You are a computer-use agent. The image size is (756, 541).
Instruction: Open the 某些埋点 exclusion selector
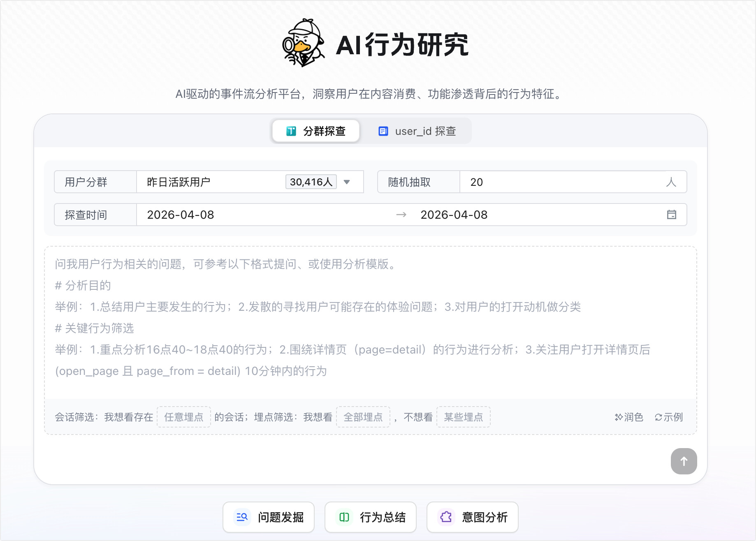tap(463, 417)
